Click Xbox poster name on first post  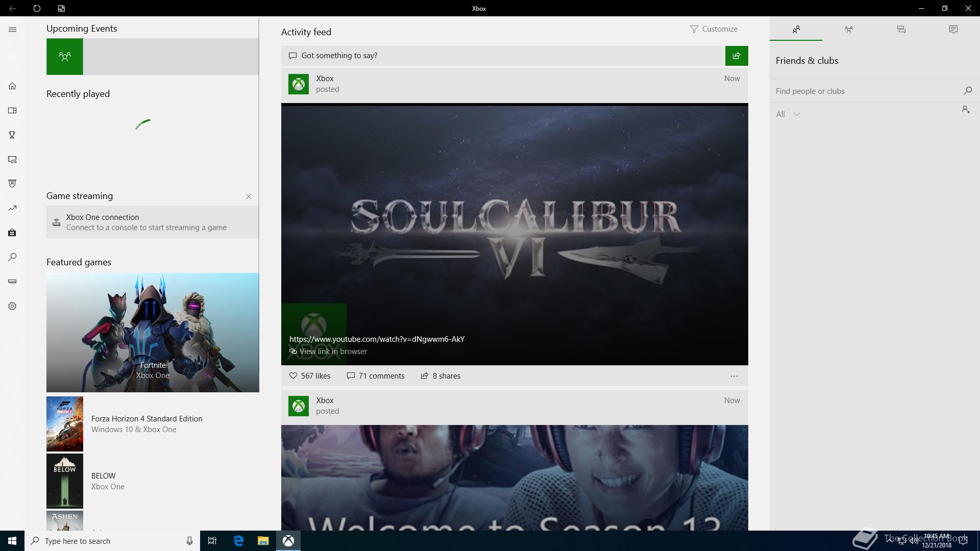(x=325, y=79)
